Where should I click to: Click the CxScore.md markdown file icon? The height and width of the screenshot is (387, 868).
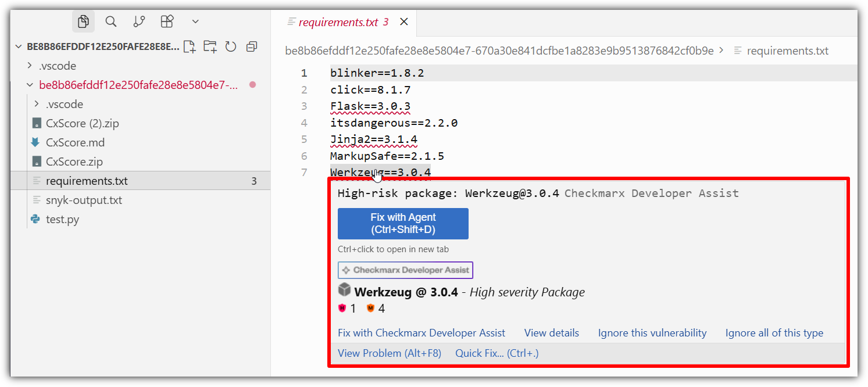tap(36, 142)
